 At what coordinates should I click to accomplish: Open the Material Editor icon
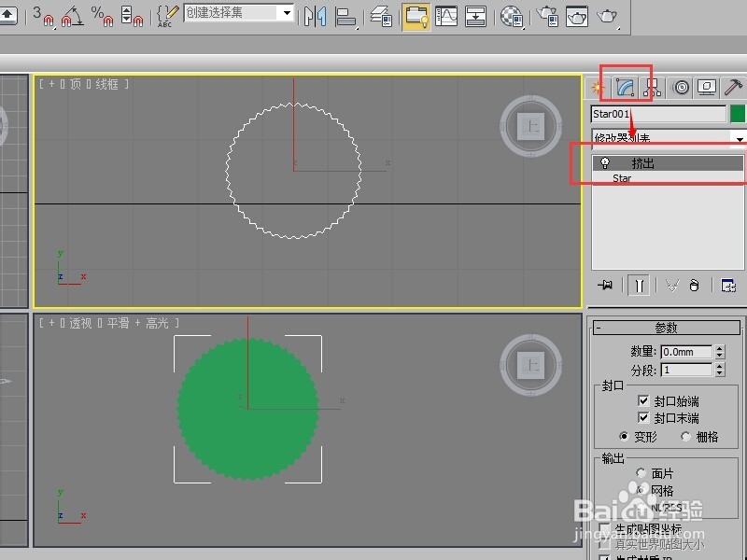coord(512,16)
